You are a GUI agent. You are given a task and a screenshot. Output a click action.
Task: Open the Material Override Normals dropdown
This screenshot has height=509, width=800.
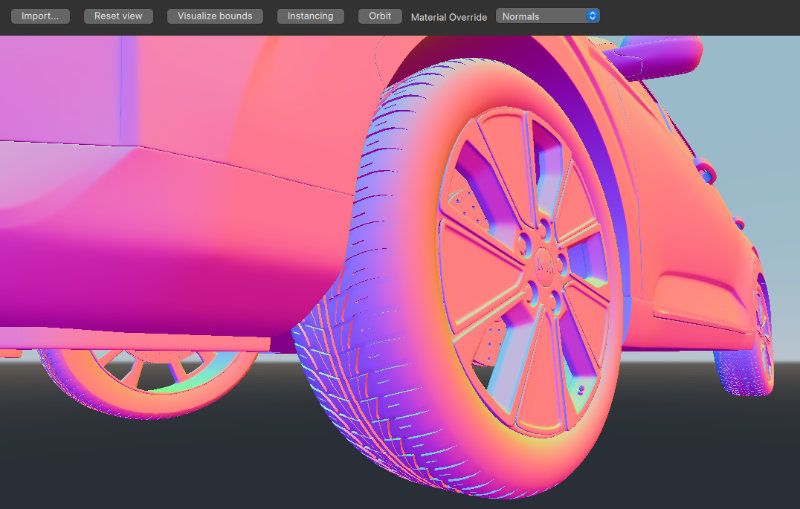pyautogui.click(x=547, y=16)
